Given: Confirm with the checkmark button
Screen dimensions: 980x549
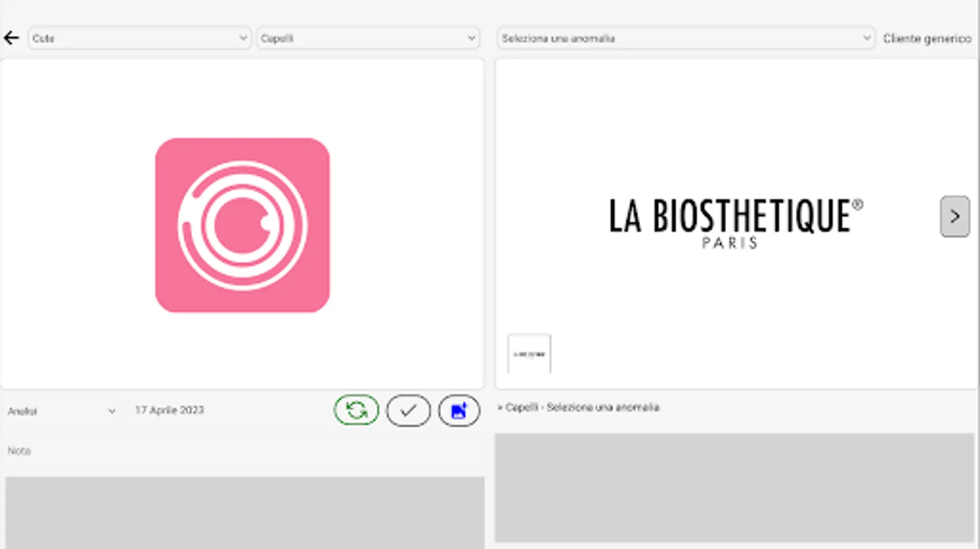Looking at the screenshot, I should click(x=408, y=411).
